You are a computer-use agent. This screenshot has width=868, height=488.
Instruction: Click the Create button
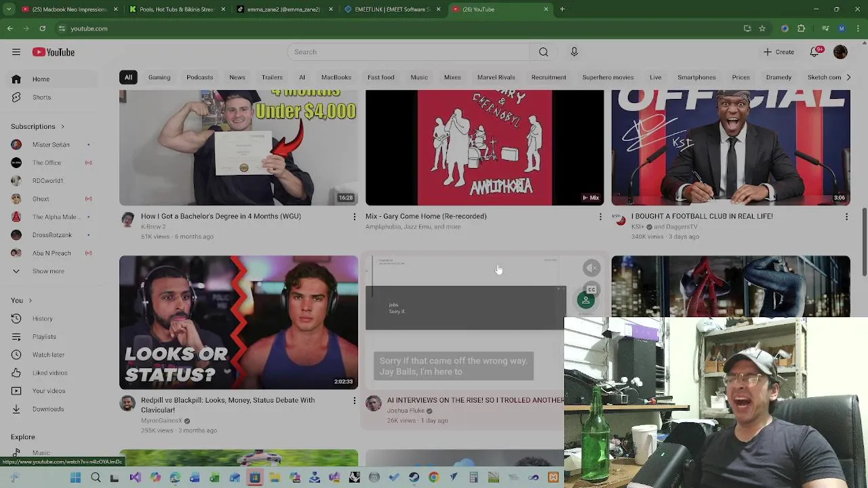[778, 52]
